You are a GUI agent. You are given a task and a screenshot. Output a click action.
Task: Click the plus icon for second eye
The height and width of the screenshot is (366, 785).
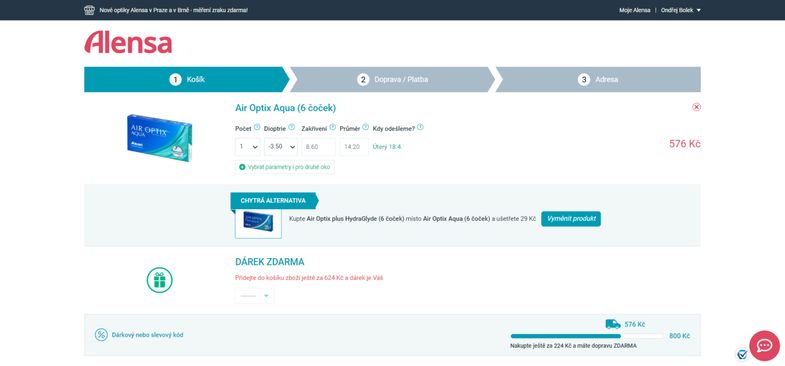click(242, 167)
